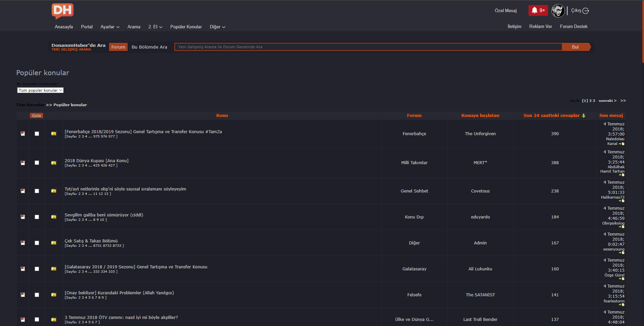The image size is (644, 326).
Task: Select the Forum search tab
Action: coord(118,47)
